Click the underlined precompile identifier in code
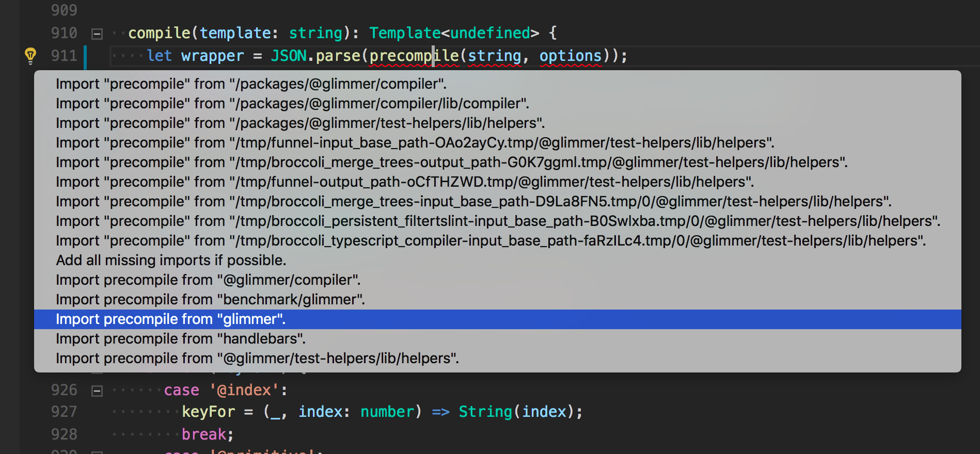 (414, 56)
